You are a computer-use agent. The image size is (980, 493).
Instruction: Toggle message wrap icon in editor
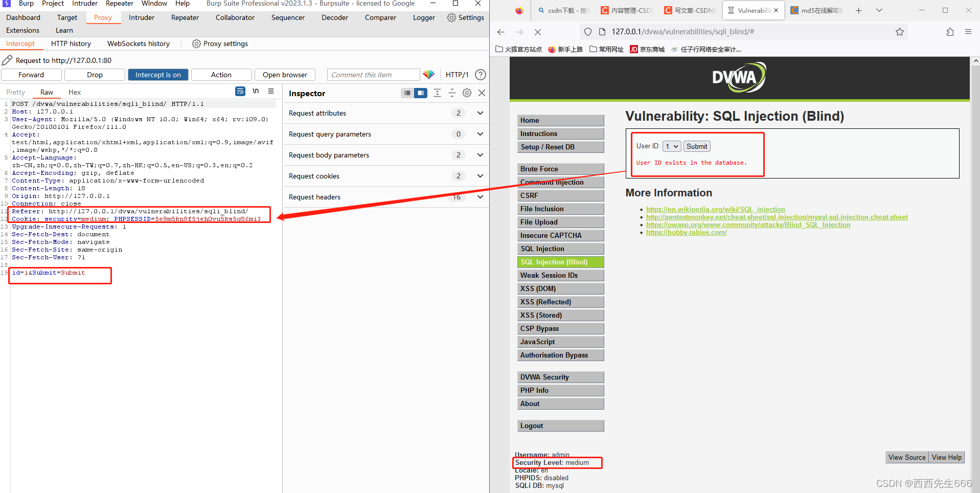[x=240, y=92]
